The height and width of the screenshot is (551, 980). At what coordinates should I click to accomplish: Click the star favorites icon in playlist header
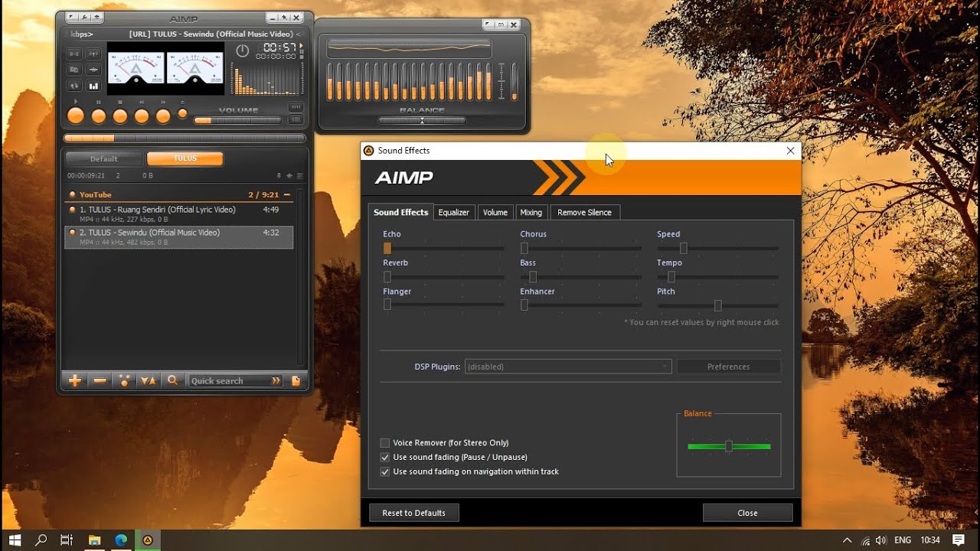pyautogui.click(x=289, y=176)
